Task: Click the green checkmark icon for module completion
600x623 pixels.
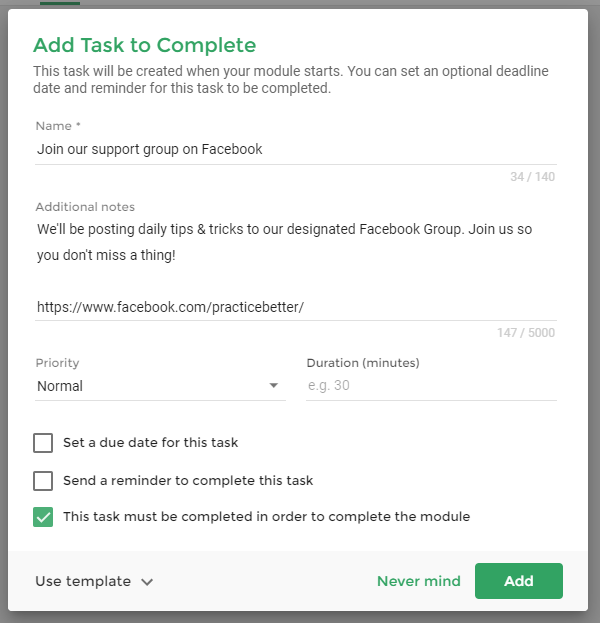Action: tap(43, 517)
